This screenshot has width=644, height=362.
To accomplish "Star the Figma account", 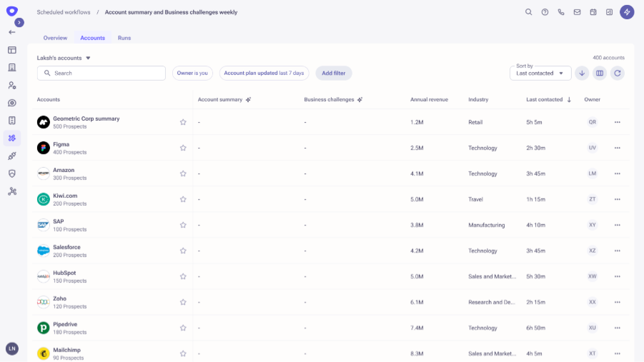I will click(183, 148).
